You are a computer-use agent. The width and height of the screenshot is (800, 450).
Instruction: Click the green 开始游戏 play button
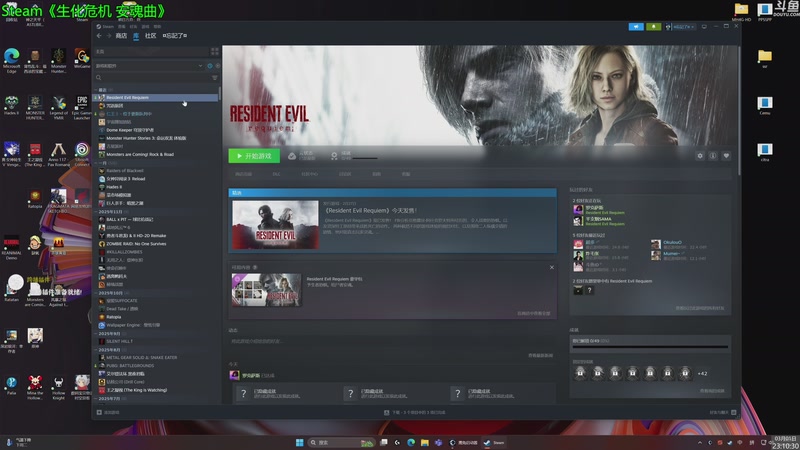(x=254, y=156)
